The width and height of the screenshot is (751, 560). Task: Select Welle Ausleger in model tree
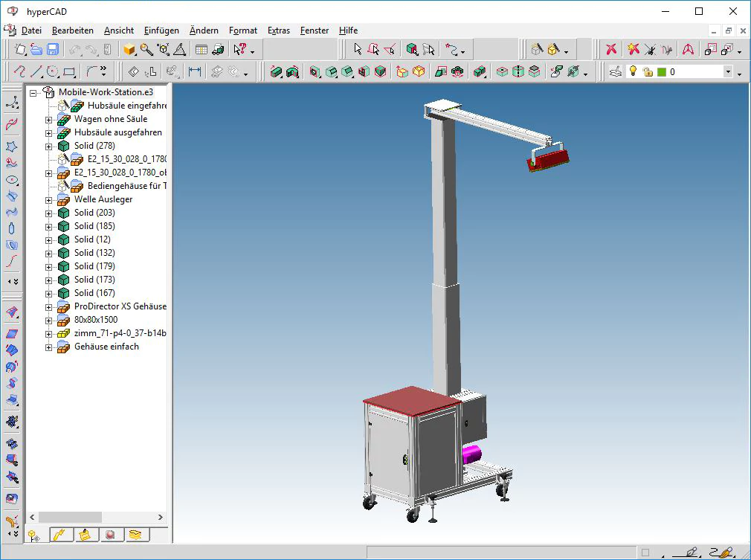coord(103,199)
